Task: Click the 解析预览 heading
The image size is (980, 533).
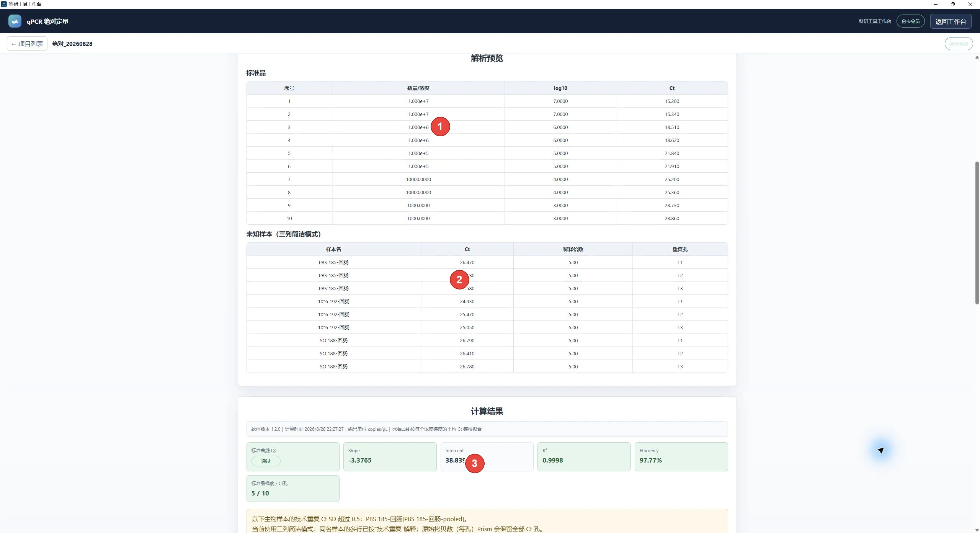Action: coord(487,58)
